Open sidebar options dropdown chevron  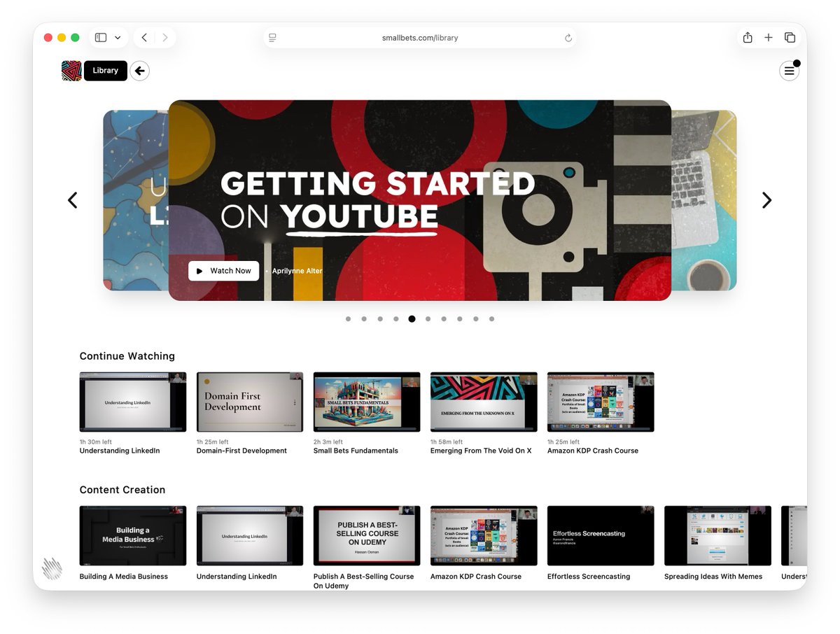pyautogui.click(x=118, y=38)
